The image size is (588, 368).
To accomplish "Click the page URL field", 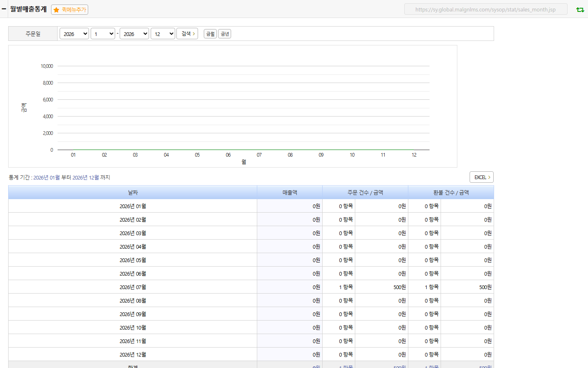I will [486, 9].
